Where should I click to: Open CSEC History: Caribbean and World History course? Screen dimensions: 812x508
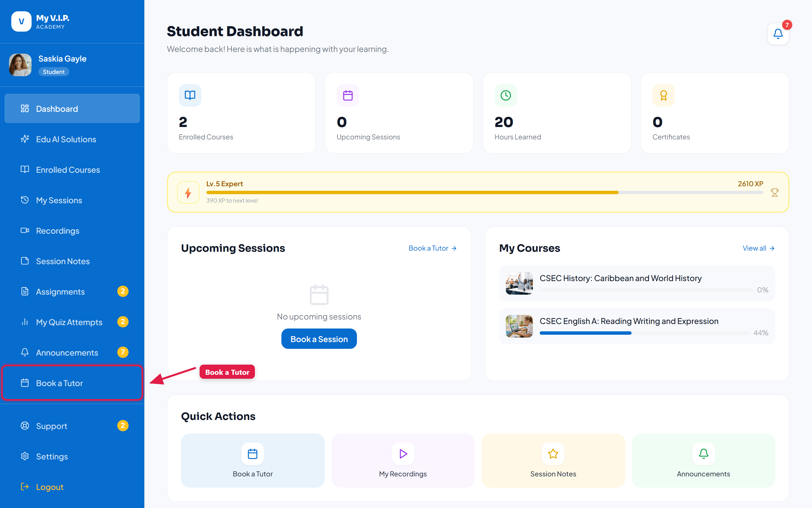(637, 283)
